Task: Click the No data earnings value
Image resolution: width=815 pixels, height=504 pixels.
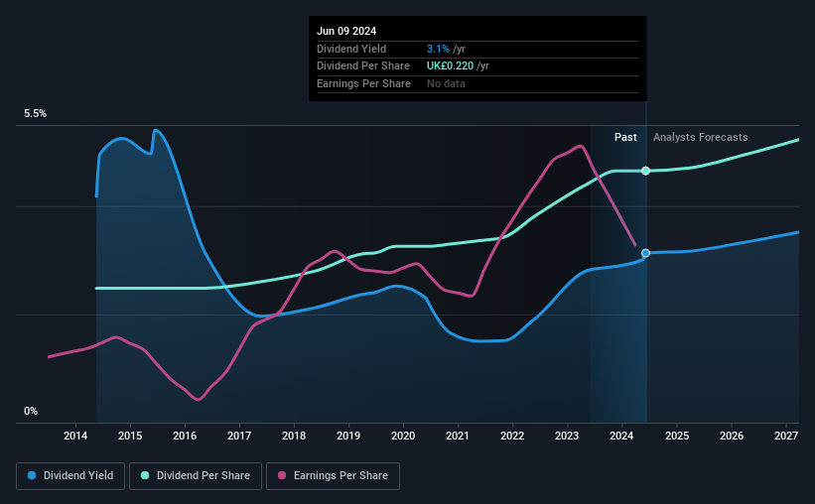Action: 446,83
